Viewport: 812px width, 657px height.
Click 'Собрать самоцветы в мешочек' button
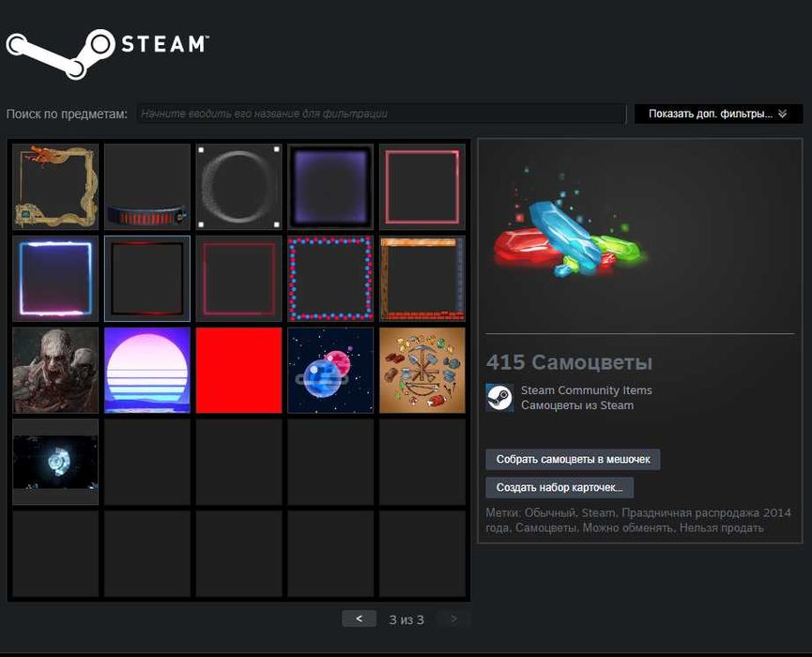pyautogui.click(x=573, y=459)
